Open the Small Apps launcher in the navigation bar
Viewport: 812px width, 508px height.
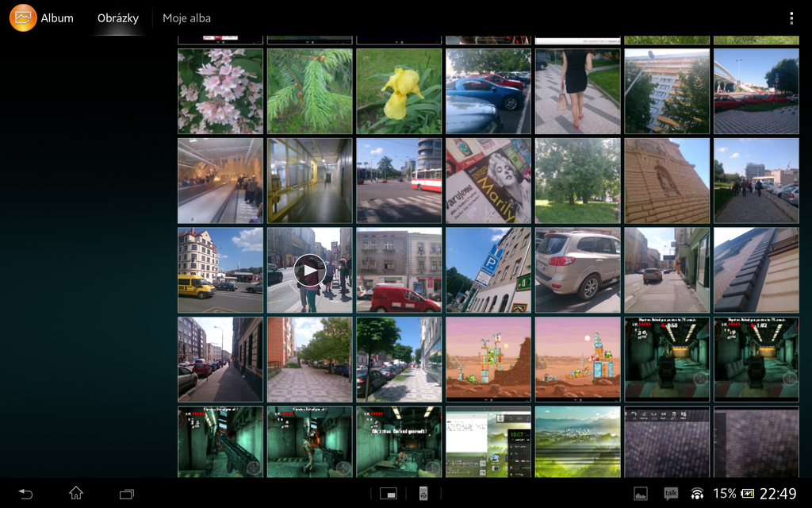pos(388,492)
